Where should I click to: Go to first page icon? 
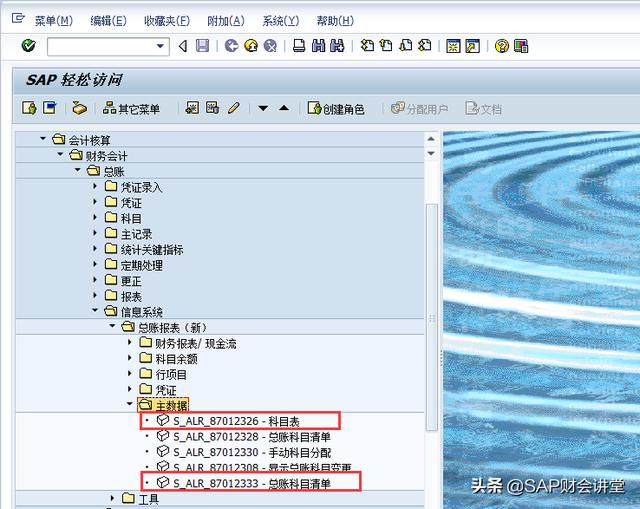(x=367, y=45)
